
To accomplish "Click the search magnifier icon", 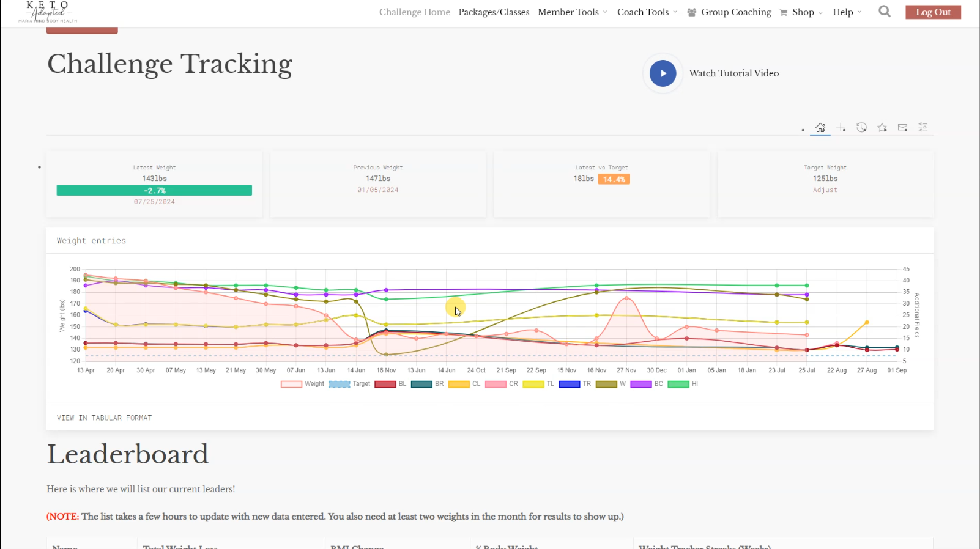I will click(x=885, y=12).
